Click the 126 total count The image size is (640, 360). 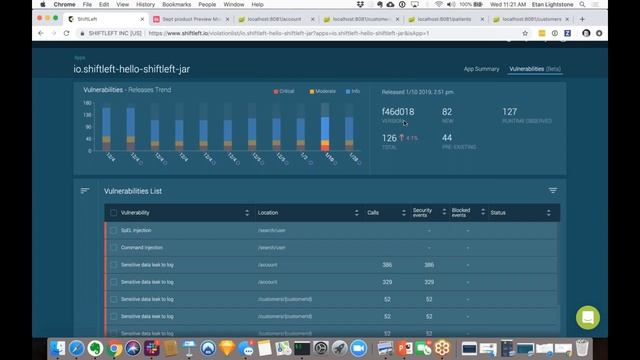pos(389,138)
